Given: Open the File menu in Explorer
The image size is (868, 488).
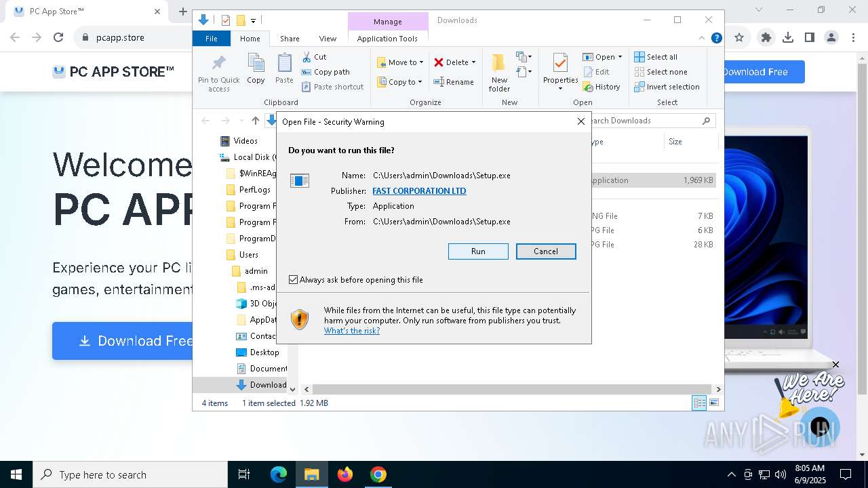Looking at the screenshot, I should tap(212, 39).
